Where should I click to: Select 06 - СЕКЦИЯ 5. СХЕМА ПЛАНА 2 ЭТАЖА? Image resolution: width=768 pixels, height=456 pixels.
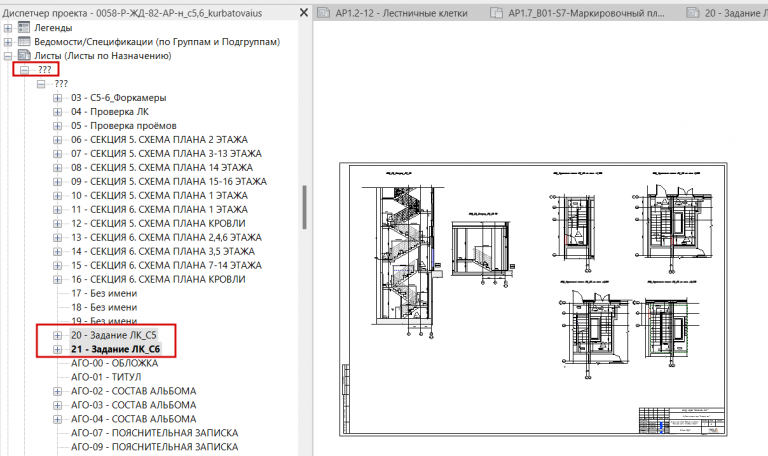coord(159,140)
